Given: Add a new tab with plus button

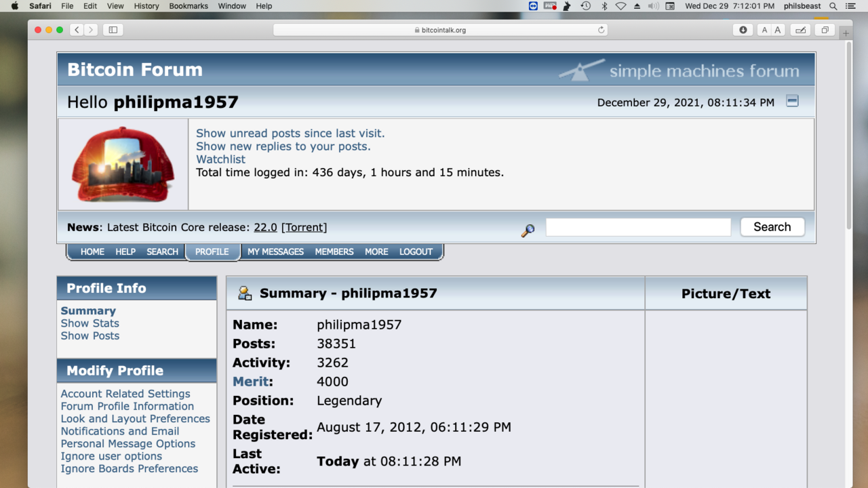Looking at the screenshot, I should (846, 33).
